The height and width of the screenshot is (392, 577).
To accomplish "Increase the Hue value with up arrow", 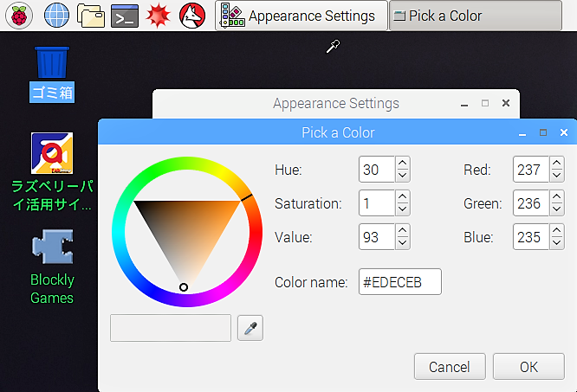I will pyautogui.click(x=403, y=164).
